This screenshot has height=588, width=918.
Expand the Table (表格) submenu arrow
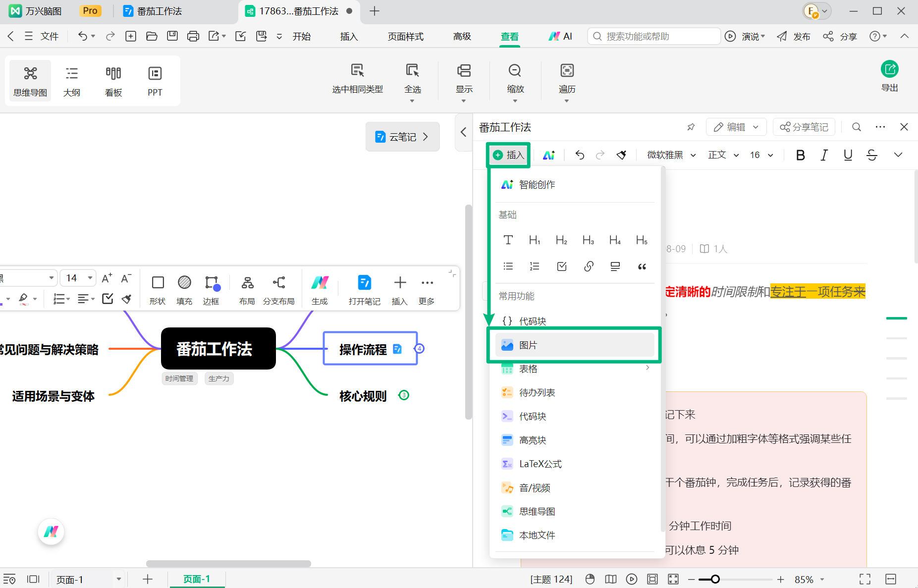tap(648, 368)
